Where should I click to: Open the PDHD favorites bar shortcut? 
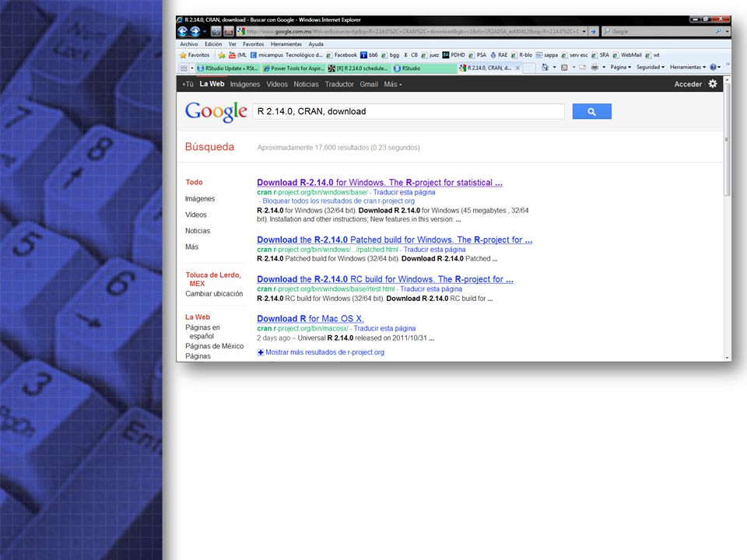tap(454, 55)
